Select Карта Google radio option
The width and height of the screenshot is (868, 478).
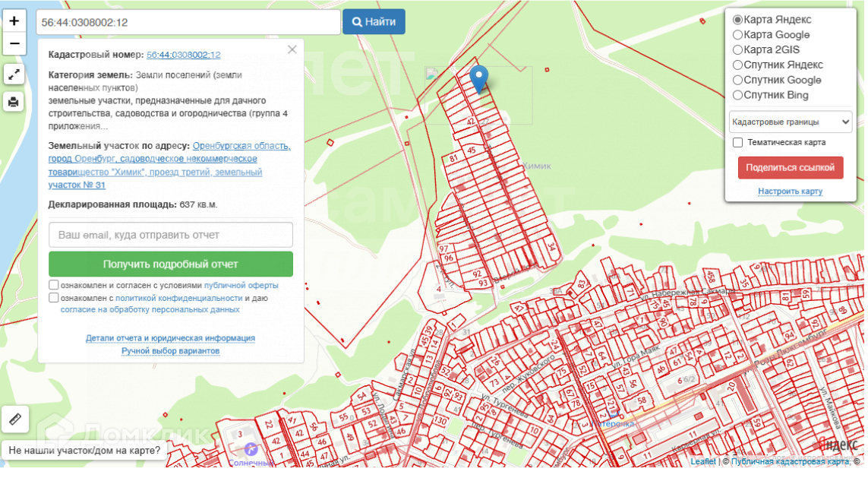(x=737, y=35)
